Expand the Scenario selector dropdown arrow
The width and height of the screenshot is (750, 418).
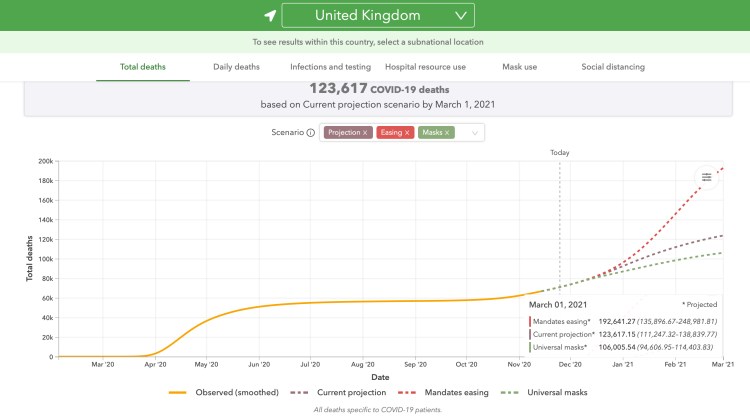[474, 132]
